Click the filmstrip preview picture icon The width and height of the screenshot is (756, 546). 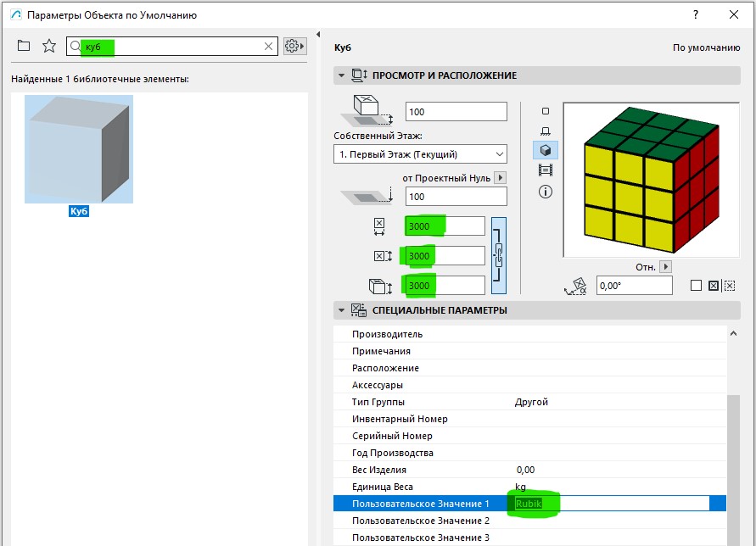coord(545,170)
